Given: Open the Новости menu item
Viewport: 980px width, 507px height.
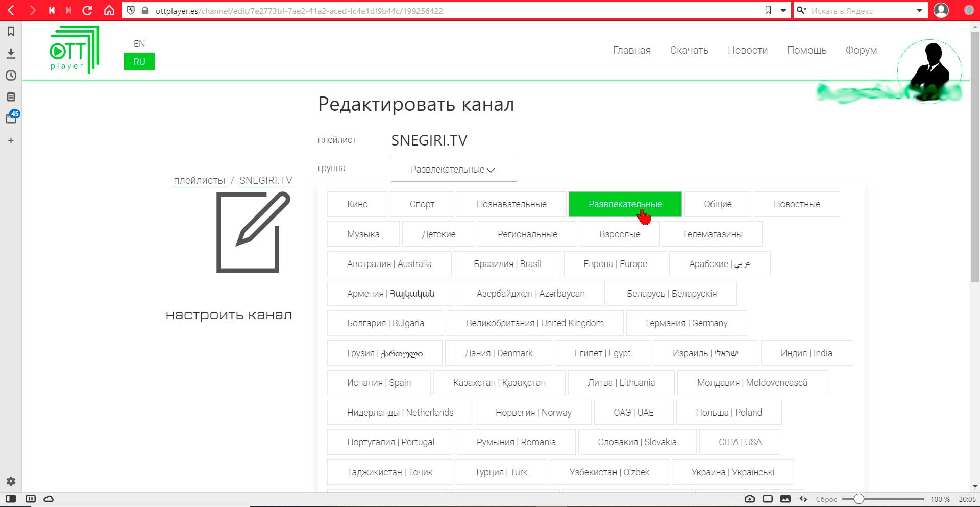Looking at the screenshot, I should click(x=747, y=50).
